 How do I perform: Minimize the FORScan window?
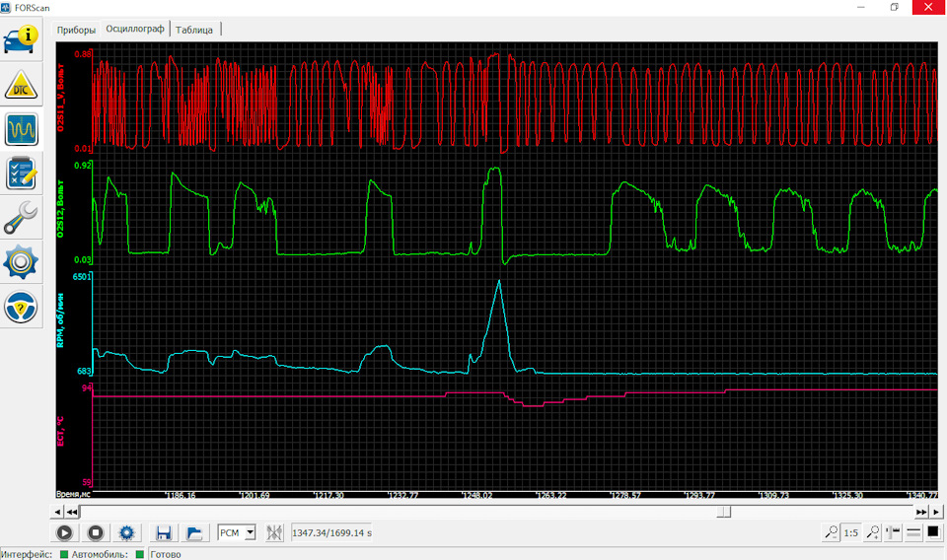click(861, 7)
